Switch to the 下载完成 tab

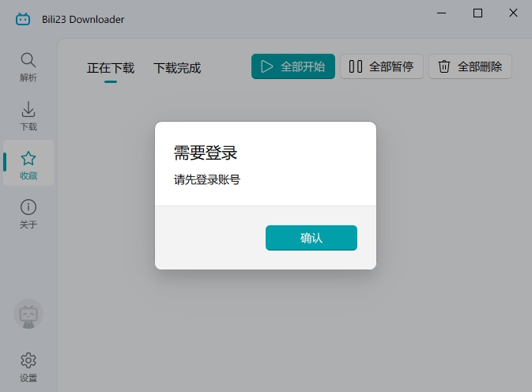coord(177,68)
